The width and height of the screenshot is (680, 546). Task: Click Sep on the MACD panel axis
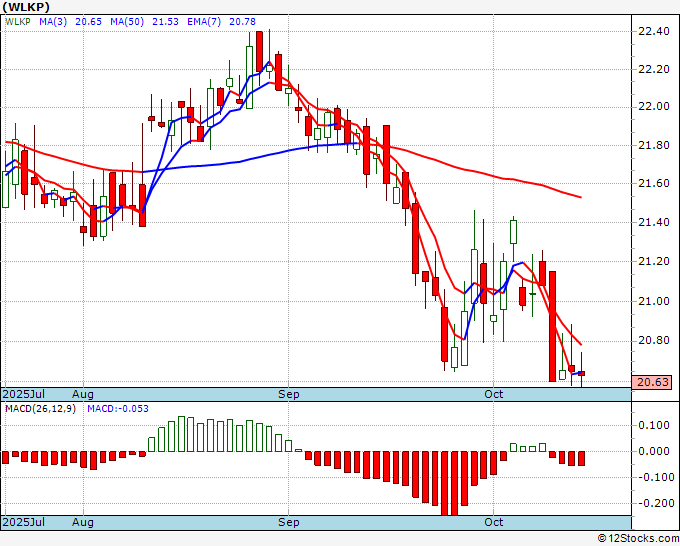tap(288, 522)
